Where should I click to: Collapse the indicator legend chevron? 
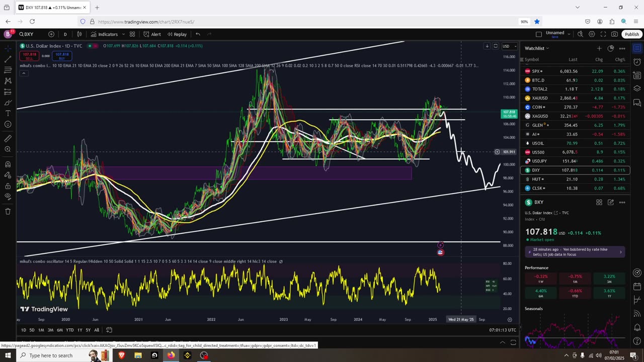[x=24, y=73]
